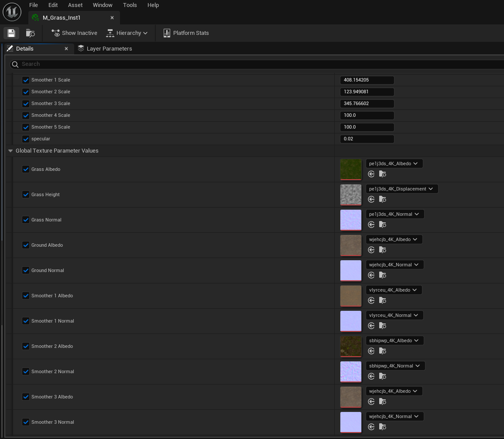Viewport: 504px width, 439px height.
Task: Browse to Ground Normal texture in Content Browser
Action: coord(383,275)
